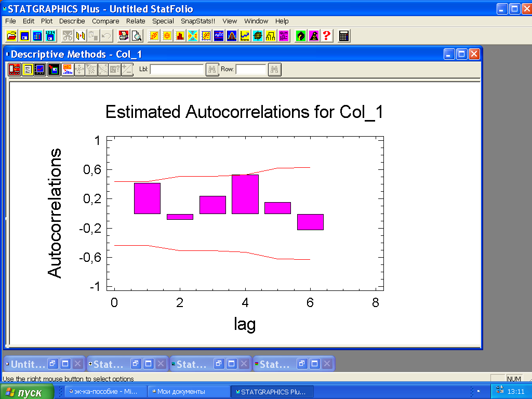Click the Lbl text input field
Viewport: 532px width, 399px height.
tap(177, 69)
